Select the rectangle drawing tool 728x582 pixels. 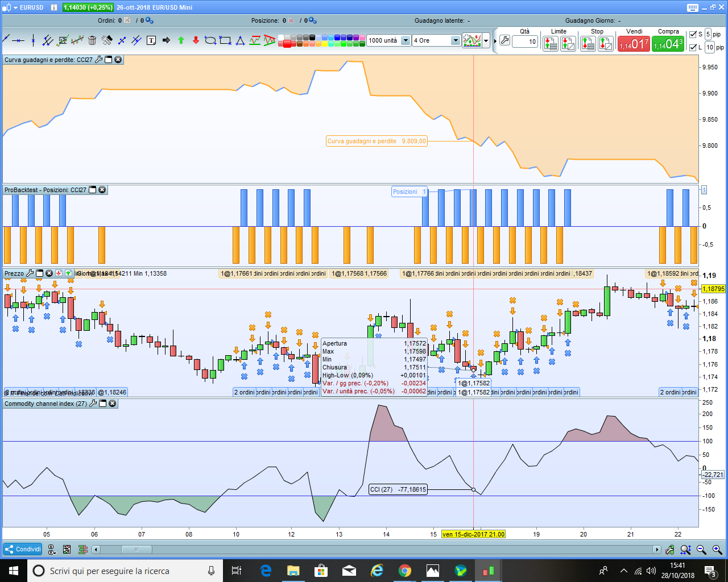(225, 40)
